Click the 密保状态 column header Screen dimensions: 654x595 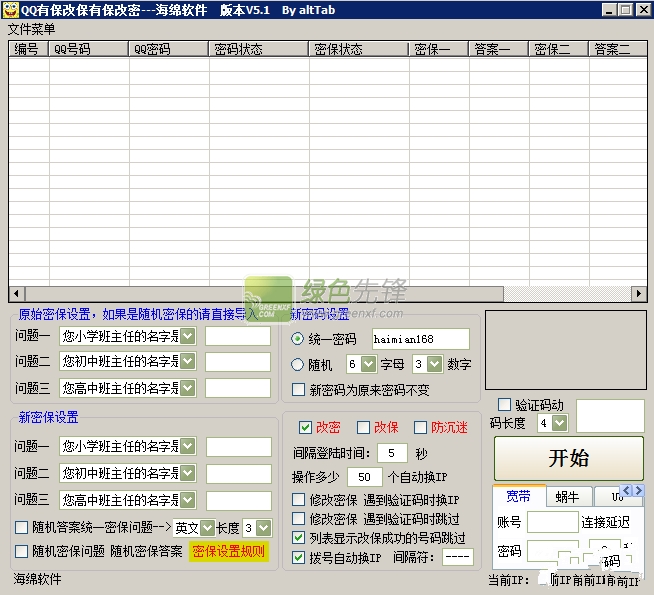point(359,49)
